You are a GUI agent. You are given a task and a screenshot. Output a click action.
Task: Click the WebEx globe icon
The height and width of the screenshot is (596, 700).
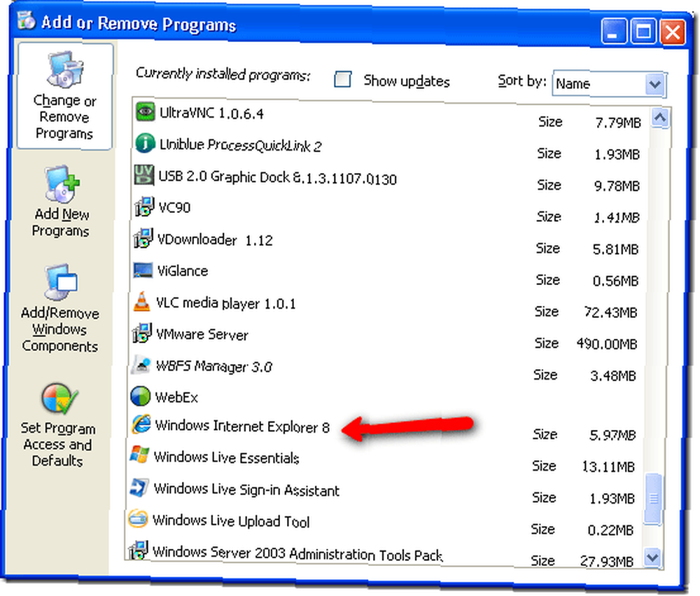(141, 396)
